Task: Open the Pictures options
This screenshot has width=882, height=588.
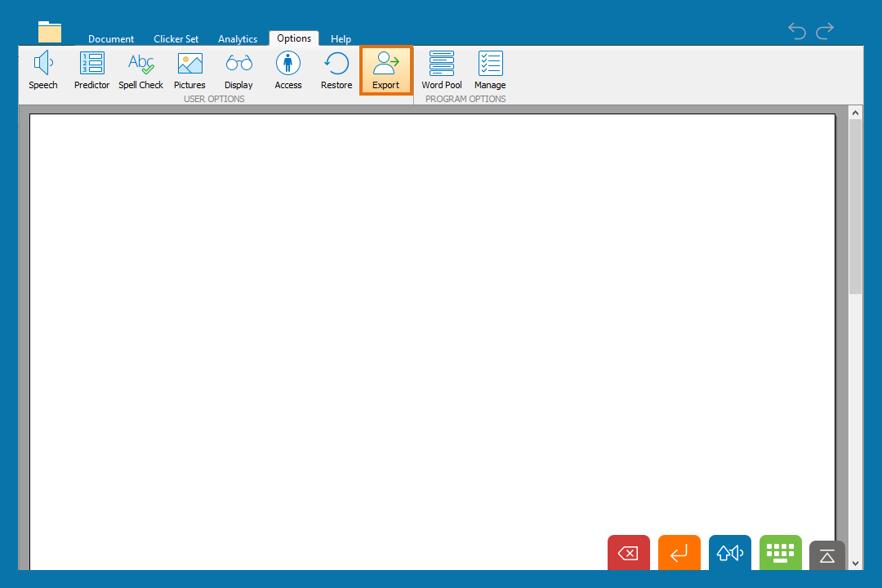Action: [x=189, y=70]
